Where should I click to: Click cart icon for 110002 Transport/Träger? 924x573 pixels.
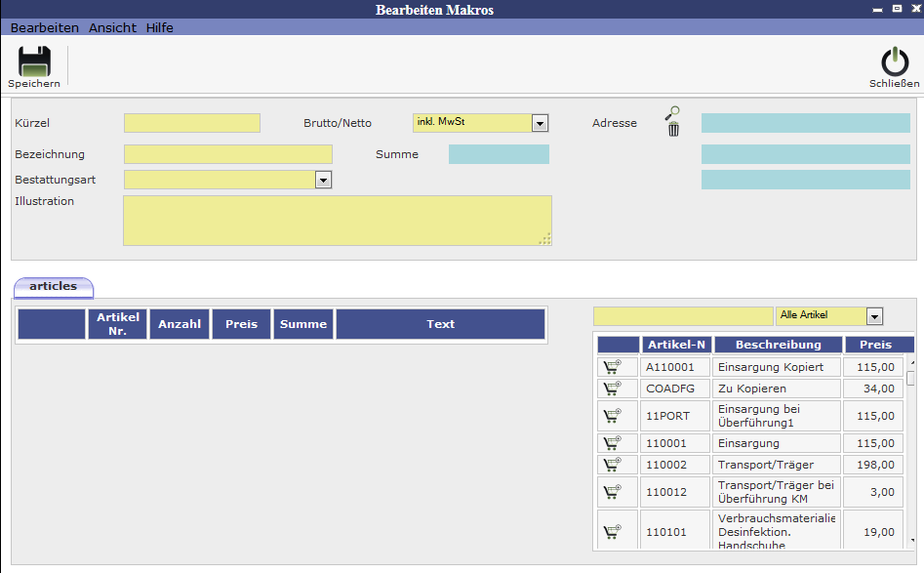coord(612,465)
